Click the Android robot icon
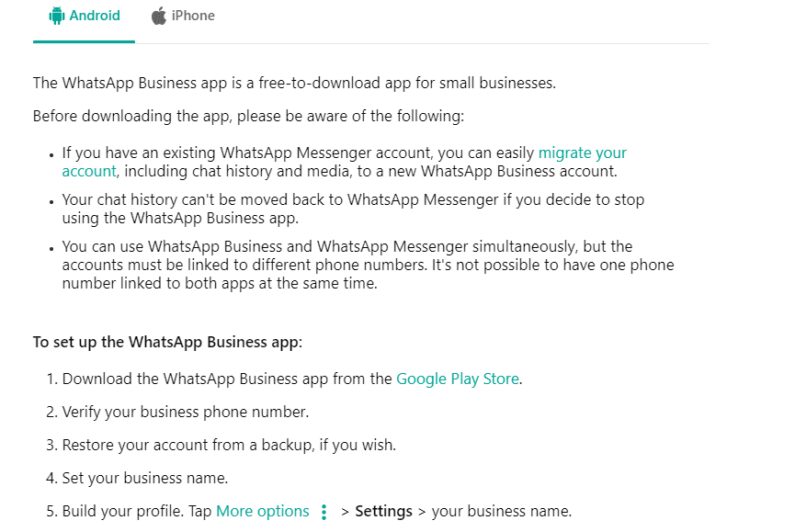The height and width of the screenshot is (532, 795). (57, 16)
